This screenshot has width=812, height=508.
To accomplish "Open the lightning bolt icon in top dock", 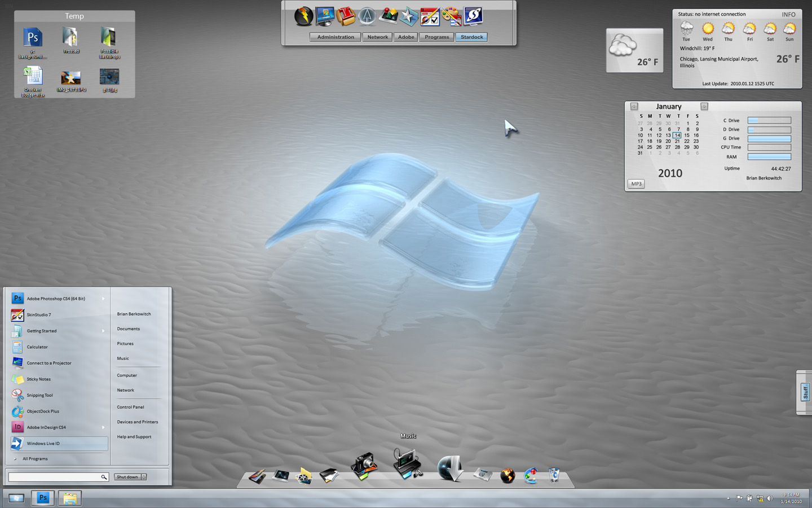I will tap(303, 16).
